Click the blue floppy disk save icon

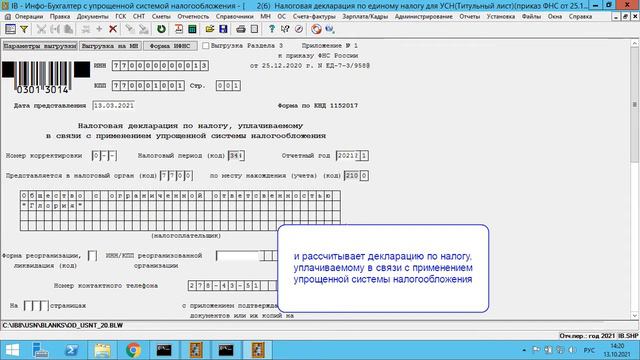tap(223, 29)
